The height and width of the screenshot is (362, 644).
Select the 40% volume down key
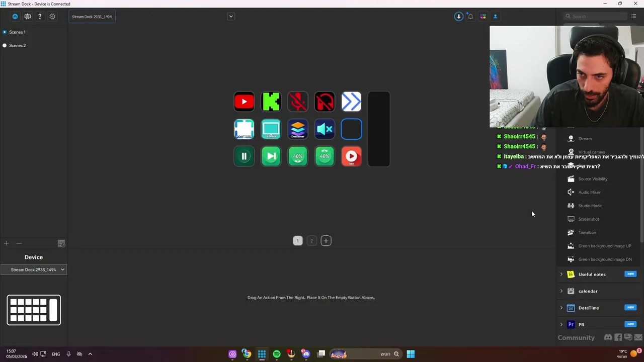point(298,156)
